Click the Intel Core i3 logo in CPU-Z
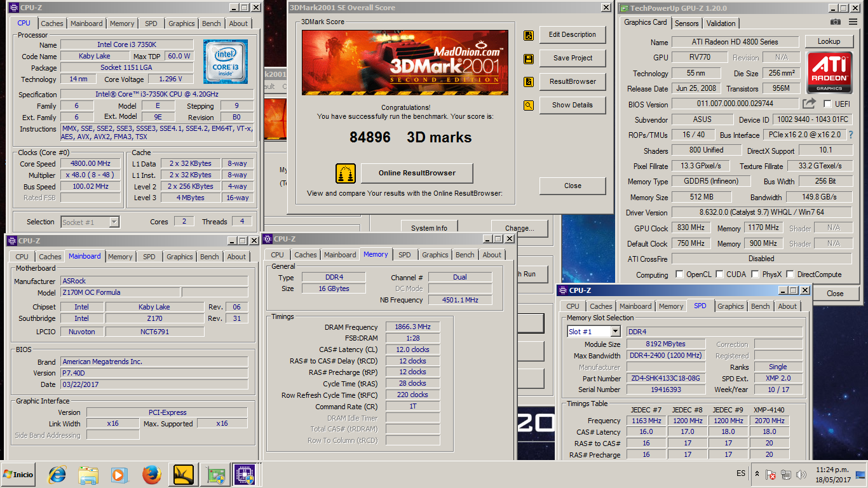 [226, 62]
